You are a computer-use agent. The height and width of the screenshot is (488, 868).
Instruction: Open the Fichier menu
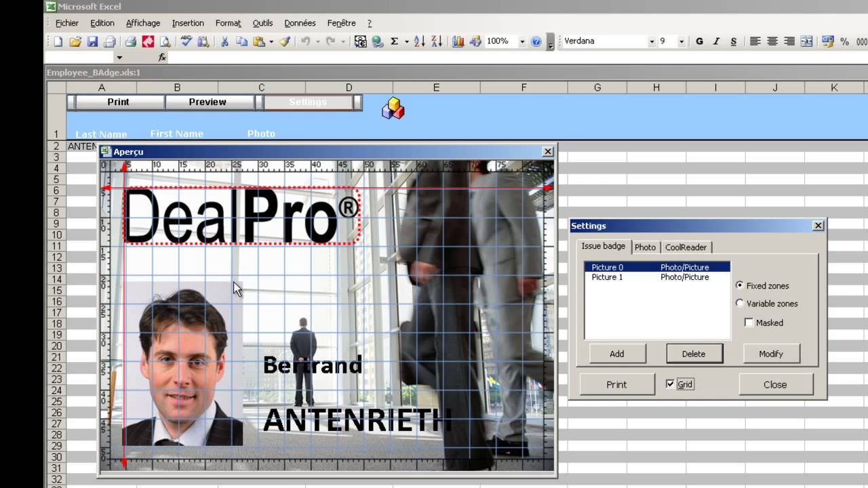click(67, 23)
